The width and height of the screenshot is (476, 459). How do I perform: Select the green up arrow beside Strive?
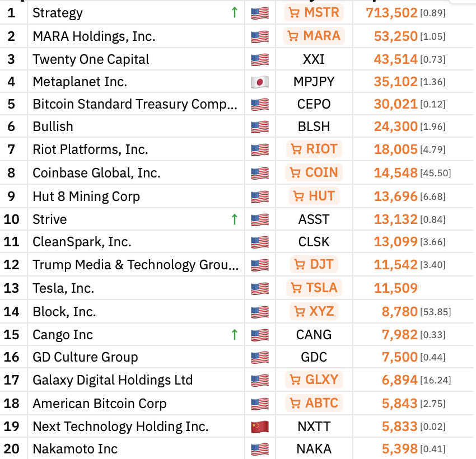click(235, 219)
